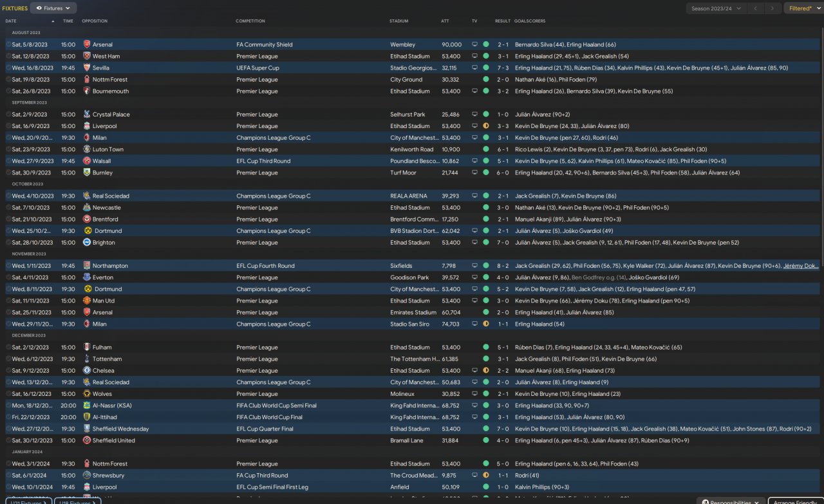
Task: Click the Everton club badge
Action: pyautogui.click(x=87, y=277)
